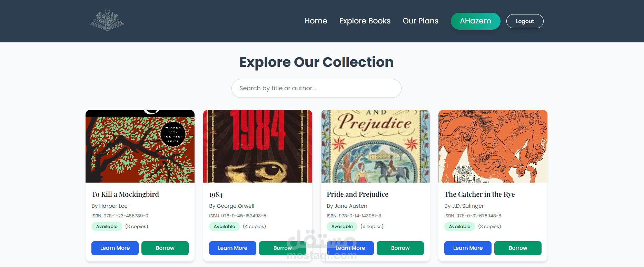Click the 1984 book cover image

pos(258,146)
